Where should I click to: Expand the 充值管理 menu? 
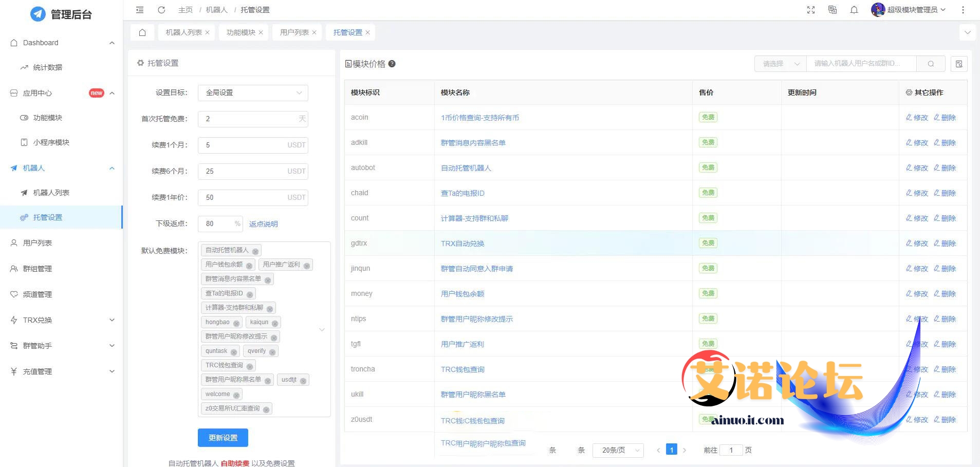tap(112, 371)
